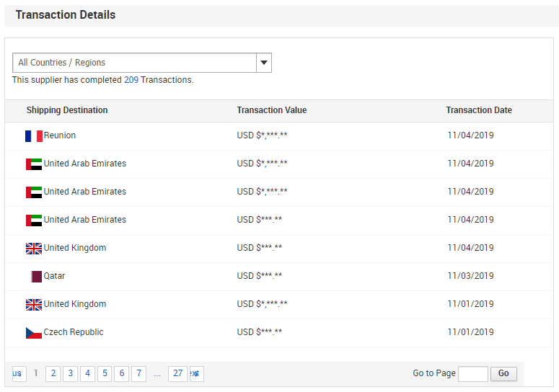This screenshot has height=392, width=559.
Task: Open the All Countries / Regions dropdown arrow
Action: point(264,63)
